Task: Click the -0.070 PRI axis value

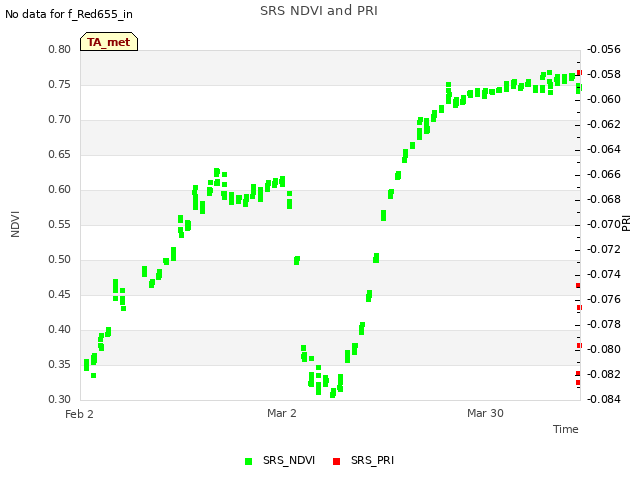Action: point(604,224)
